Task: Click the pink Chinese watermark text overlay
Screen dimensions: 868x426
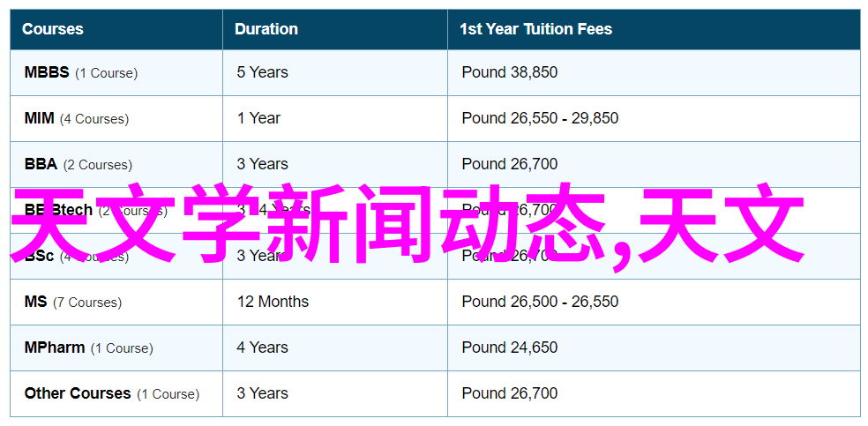Action: coord(408,228)
